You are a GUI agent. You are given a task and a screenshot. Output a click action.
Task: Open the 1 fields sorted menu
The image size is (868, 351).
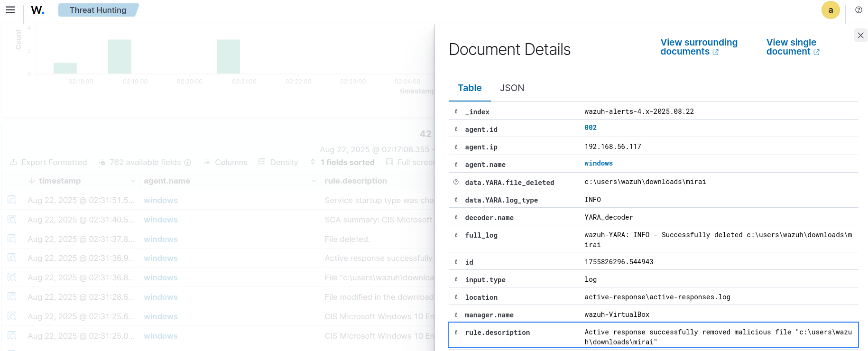pyautogui.click(x=342, y=162)
